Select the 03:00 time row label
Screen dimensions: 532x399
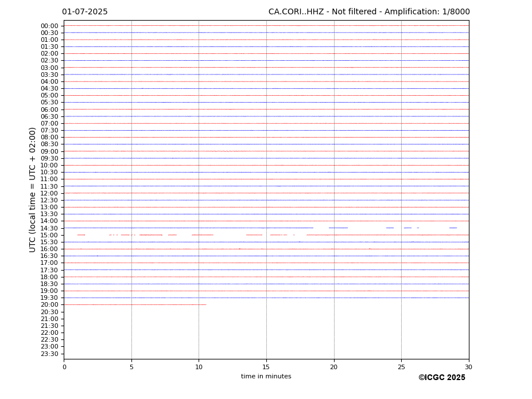point(49,68)
